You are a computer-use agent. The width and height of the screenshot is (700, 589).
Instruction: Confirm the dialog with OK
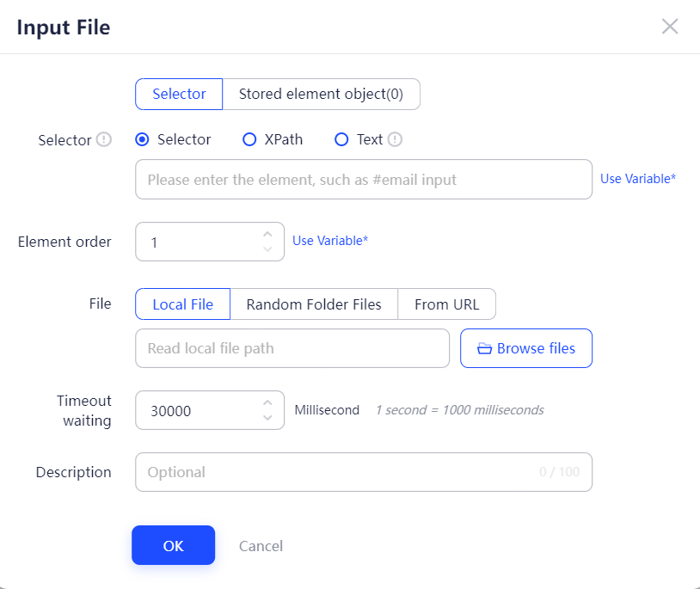click(x=173, y=545)
